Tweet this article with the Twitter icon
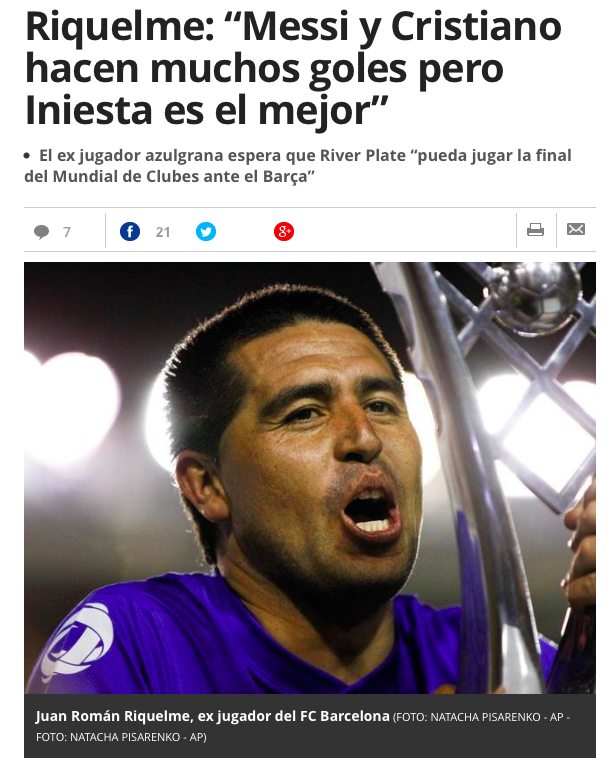 click(x=206, y=231)
